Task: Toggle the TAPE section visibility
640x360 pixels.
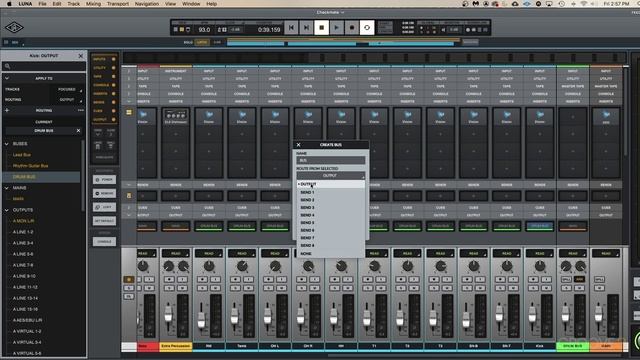Action: coord(104,76)
